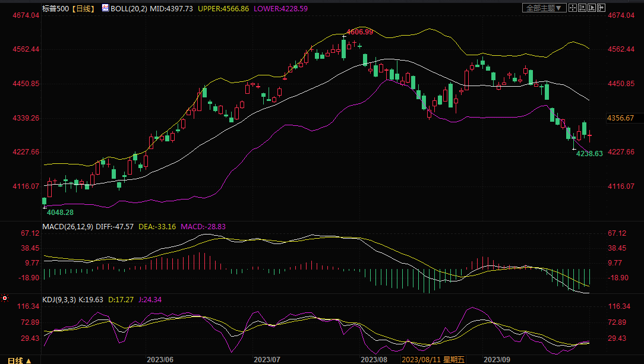Click the 2023/07 label on time axis
The height and width of the screenshot is (364, 644).
tap(267, 360)
